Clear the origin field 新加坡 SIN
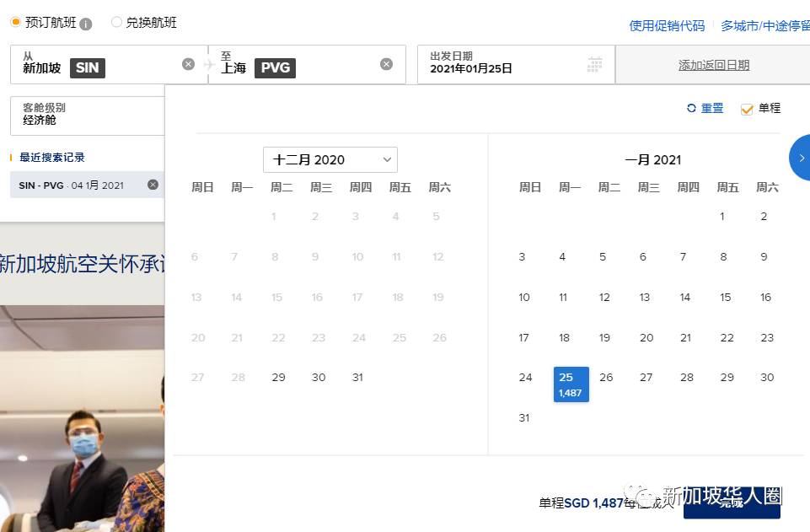 188,64
